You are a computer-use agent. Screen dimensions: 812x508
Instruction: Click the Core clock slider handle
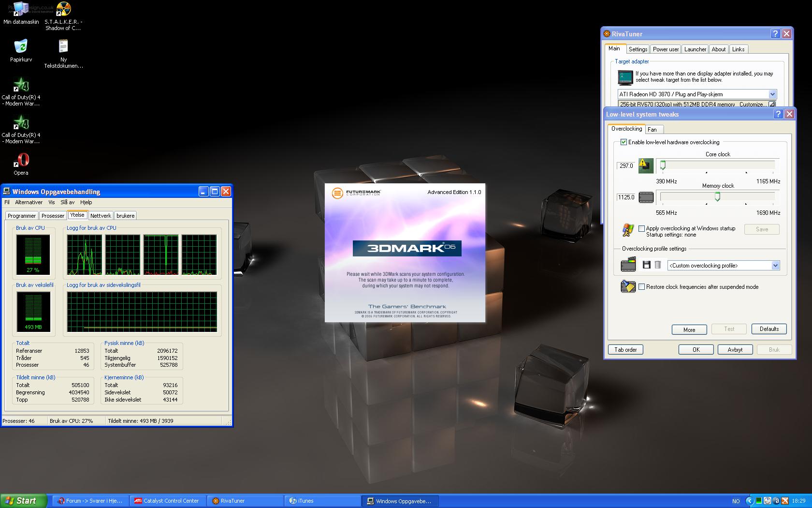tap(663, 165)
